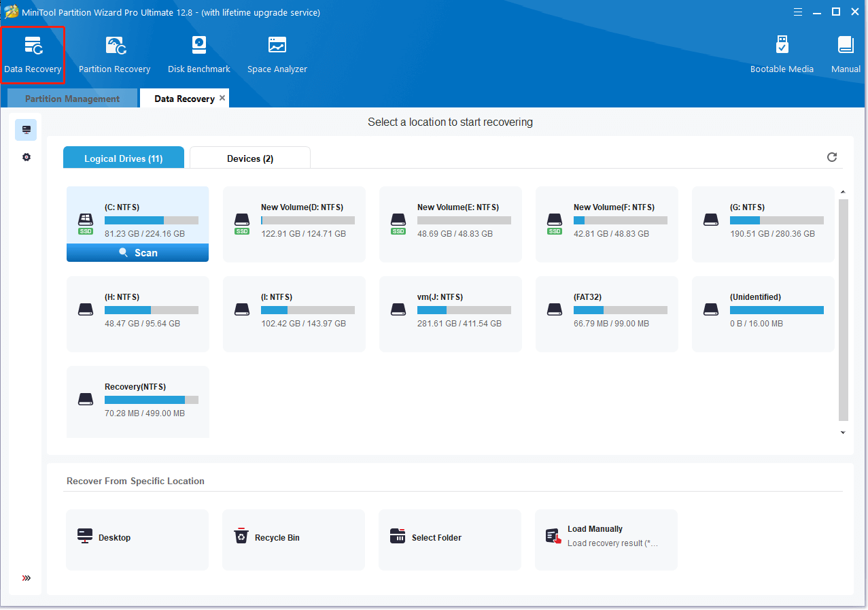Launch the Disk Benchmark tool
Image resolution: width=868 pixels, height=610 pixels.
point(198,54)
